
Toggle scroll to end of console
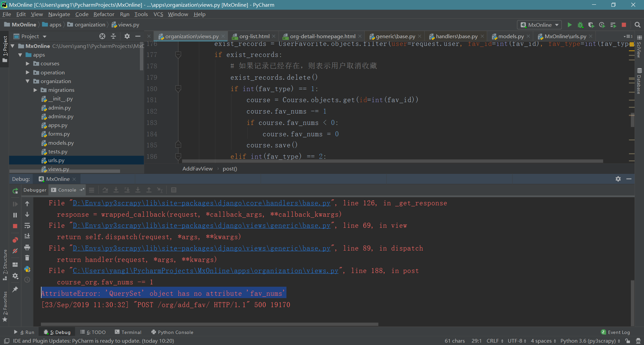pos(27,236)
